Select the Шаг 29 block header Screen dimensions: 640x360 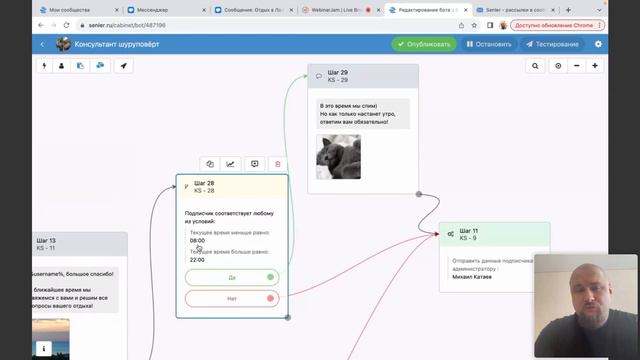click(x=363, y=76)
